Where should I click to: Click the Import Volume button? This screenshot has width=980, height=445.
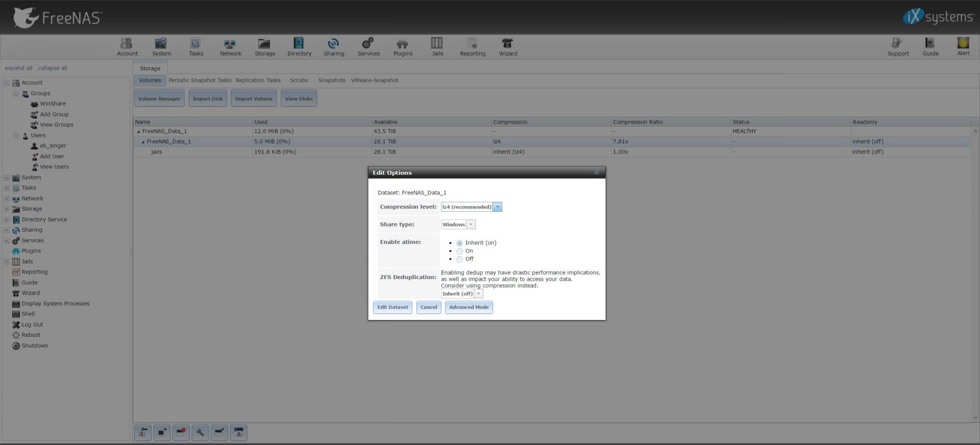pyautogui.click(x=254, y=98)
